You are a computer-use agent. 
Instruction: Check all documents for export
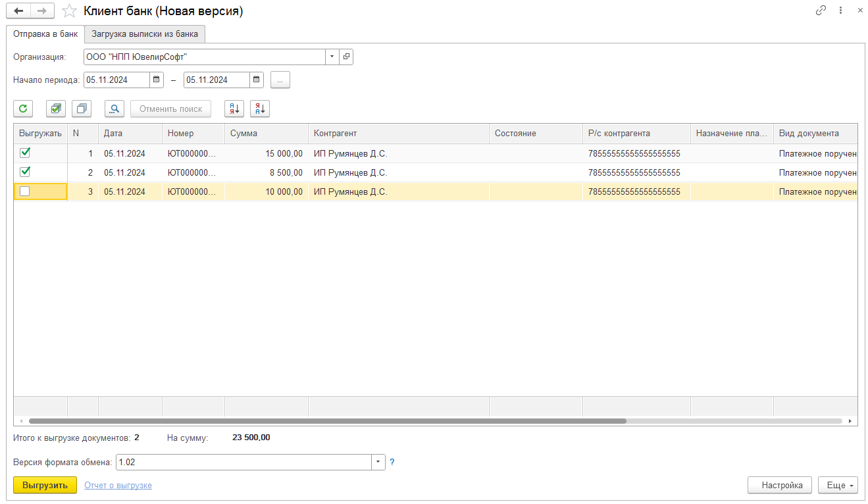coord(56,109)
